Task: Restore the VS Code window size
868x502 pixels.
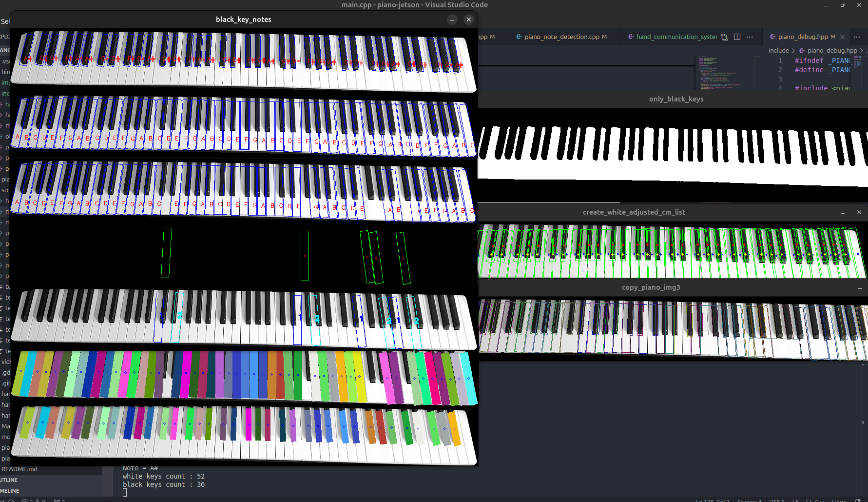Action: (x=842, y=5)
